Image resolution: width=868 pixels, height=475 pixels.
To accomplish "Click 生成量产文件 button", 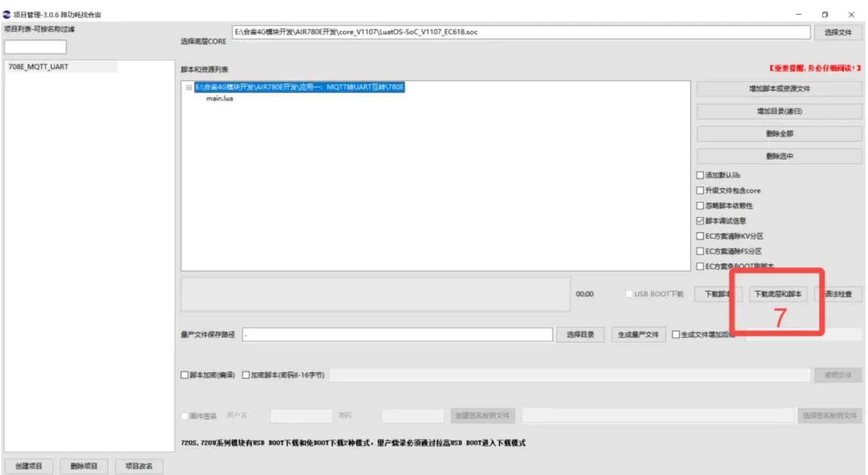I will click(638, 335).
